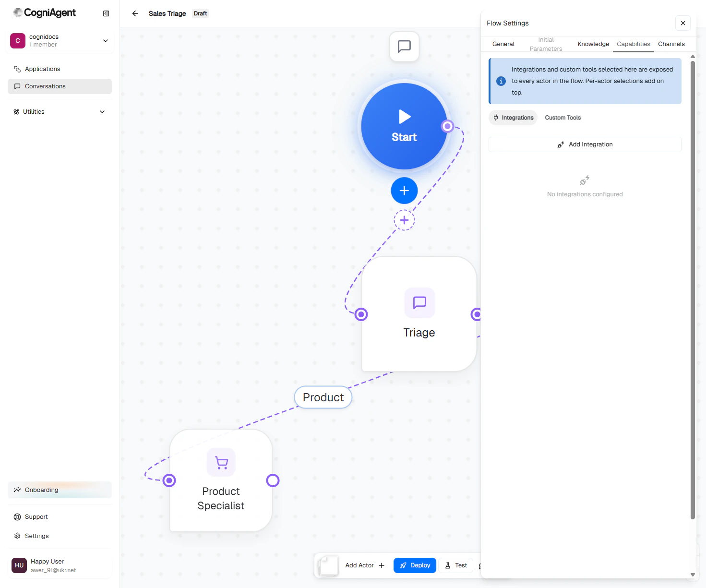Switch to the Capabilities tab

tap(634, 44)
